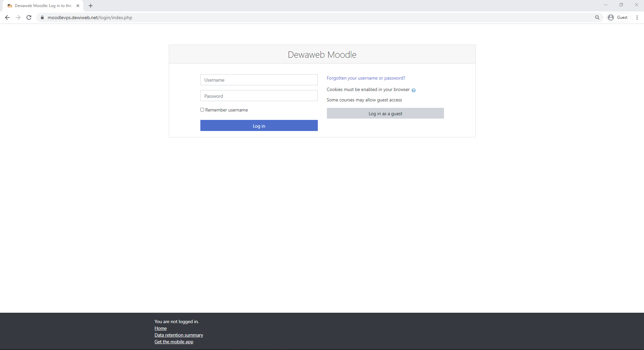644x350 pixels.
Task: Click the blue Log in button
Action: [259, 126]
